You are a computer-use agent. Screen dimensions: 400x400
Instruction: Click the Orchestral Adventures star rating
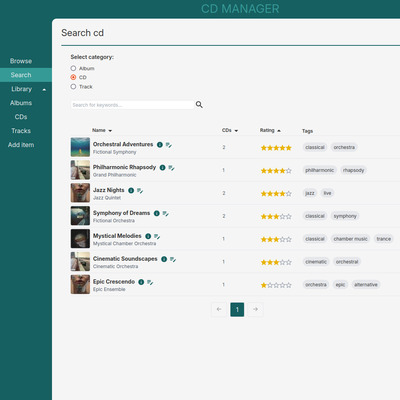(x=276, y=148)
